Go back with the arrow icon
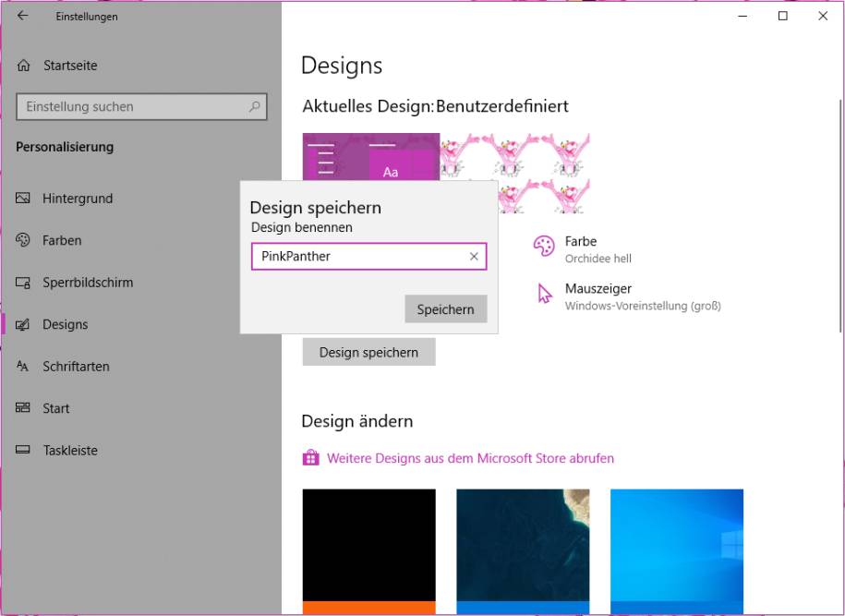The width and height of the screenshot is (845, 616). click(22, 16)
